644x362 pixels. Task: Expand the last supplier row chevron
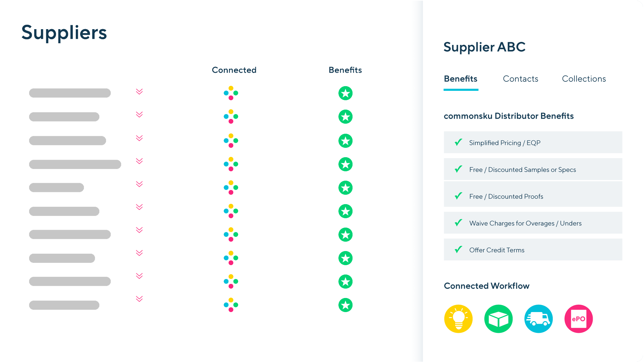pyautogui.click(x=139, y=298)
